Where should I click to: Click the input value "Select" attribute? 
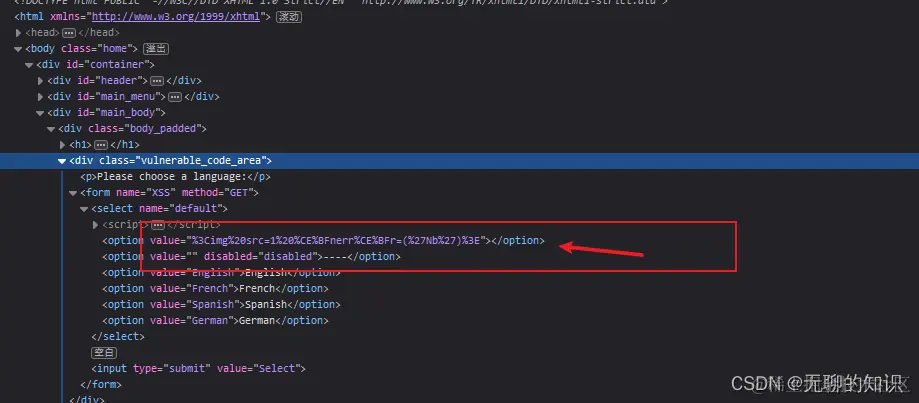point(258,368)
